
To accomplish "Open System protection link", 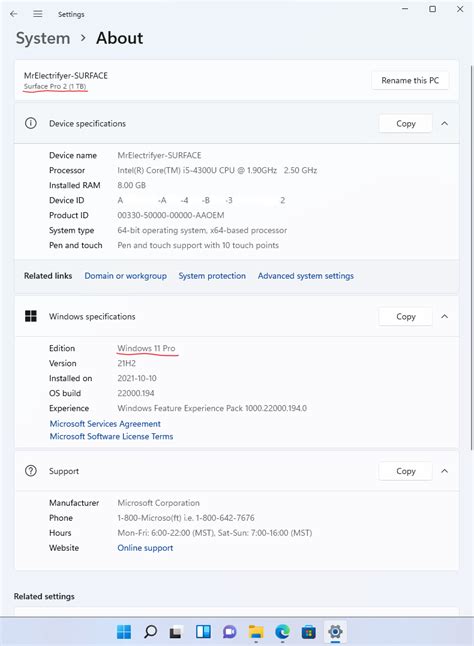I will 212,276.
